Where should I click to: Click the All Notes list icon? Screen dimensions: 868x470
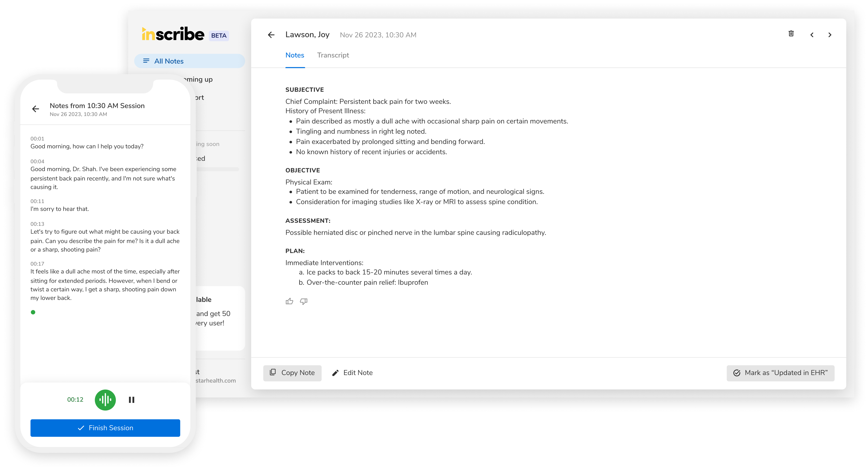tap(146, 61)
